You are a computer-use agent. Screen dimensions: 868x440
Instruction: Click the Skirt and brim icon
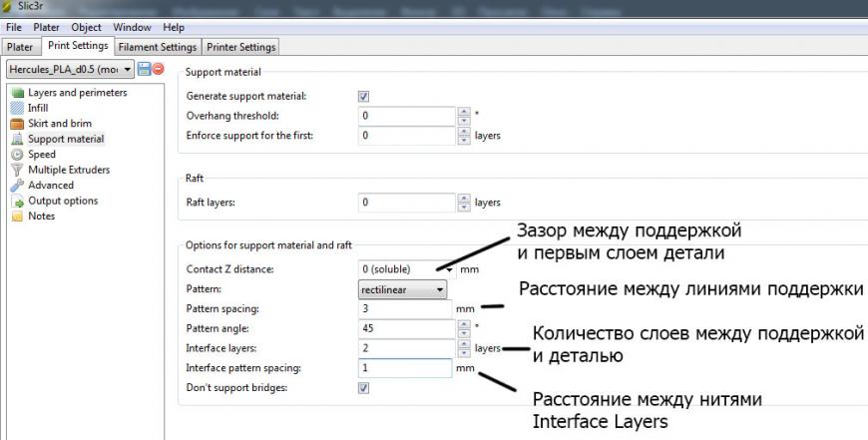[17, 124]
